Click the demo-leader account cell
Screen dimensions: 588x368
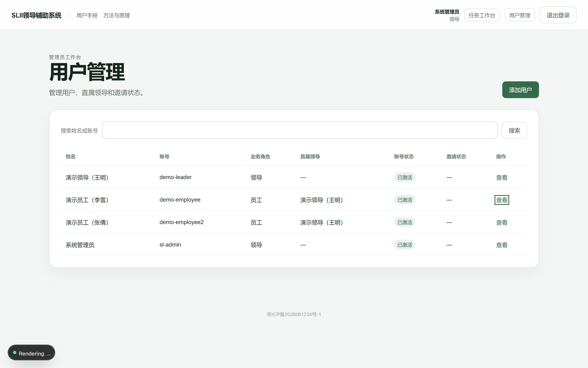point(175,177)
